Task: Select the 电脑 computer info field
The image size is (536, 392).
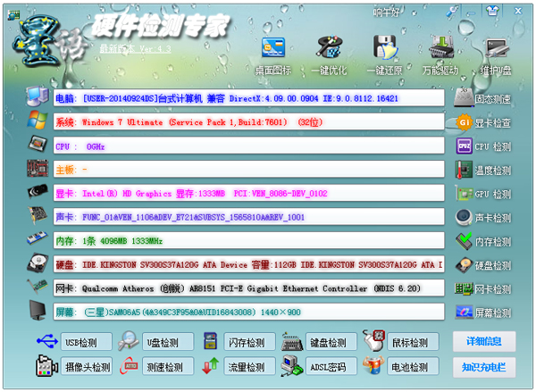Action: coord(249,98)
